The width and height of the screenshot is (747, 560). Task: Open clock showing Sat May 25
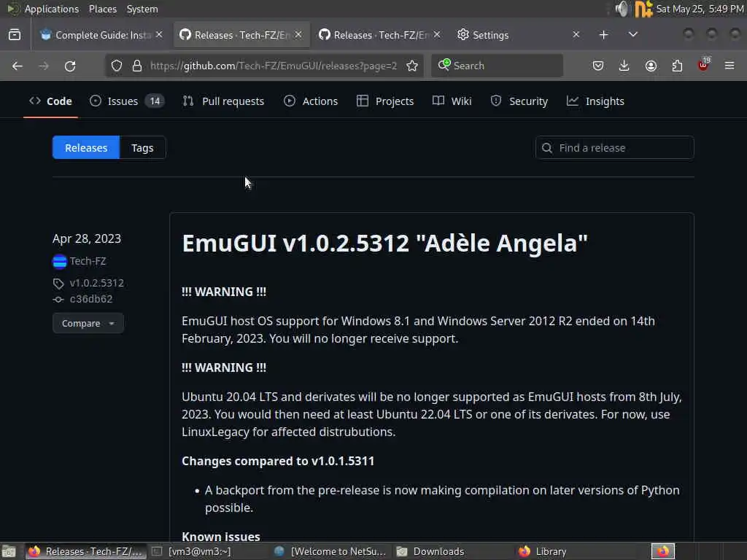coord(700,9)
